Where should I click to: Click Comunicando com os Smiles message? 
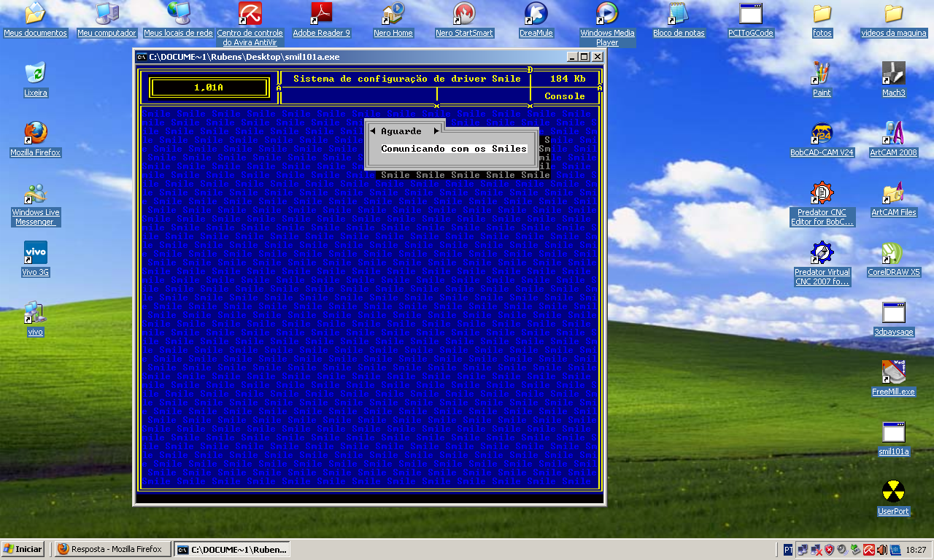pyautogui.click(x=454, y=149)
